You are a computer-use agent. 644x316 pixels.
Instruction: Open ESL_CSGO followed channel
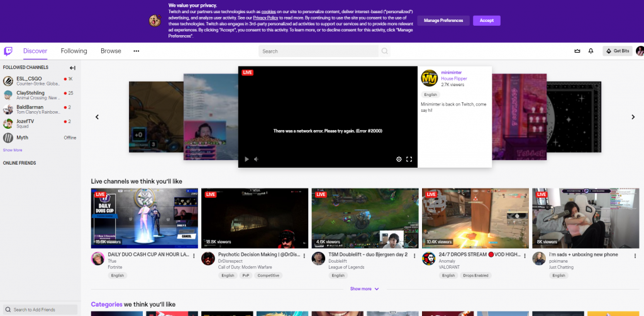click(40, 81)
